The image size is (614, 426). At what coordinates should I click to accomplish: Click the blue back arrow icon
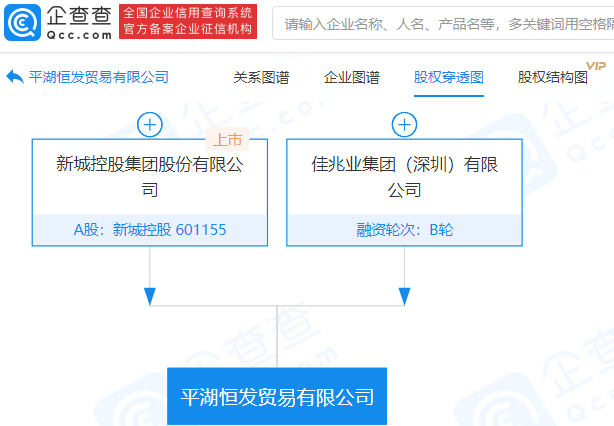[15, 77]
